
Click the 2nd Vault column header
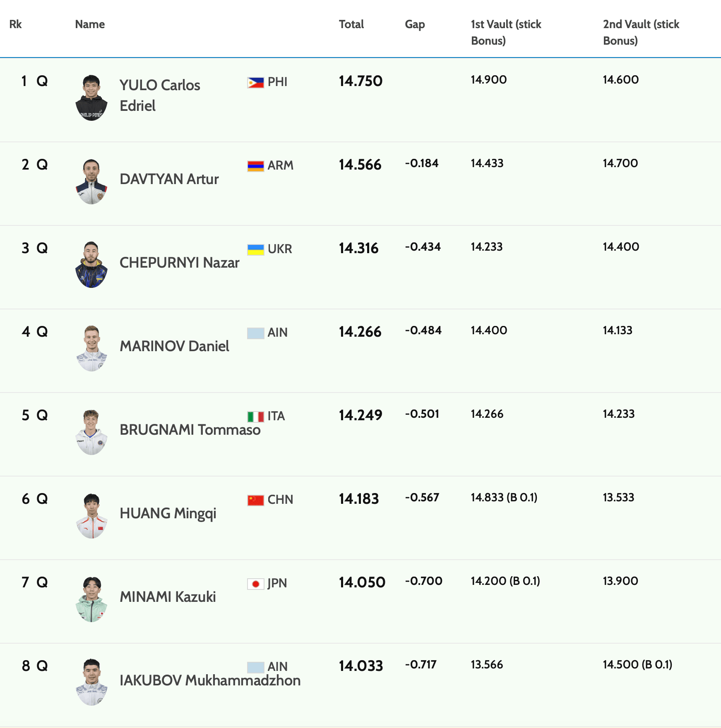pos(641,32)
